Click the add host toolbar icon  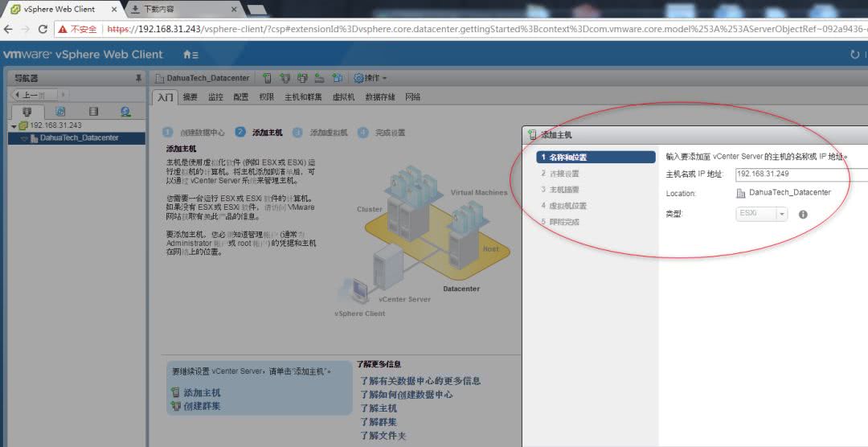[x=267, y=78]
